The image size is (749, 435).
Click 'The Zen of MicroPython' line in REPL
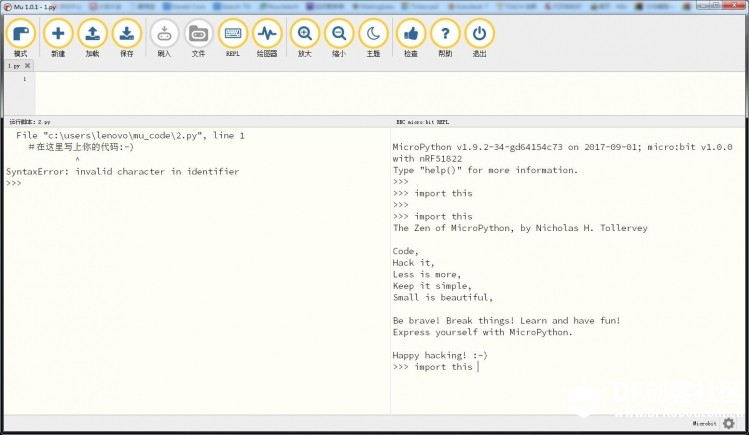[520, 228]
